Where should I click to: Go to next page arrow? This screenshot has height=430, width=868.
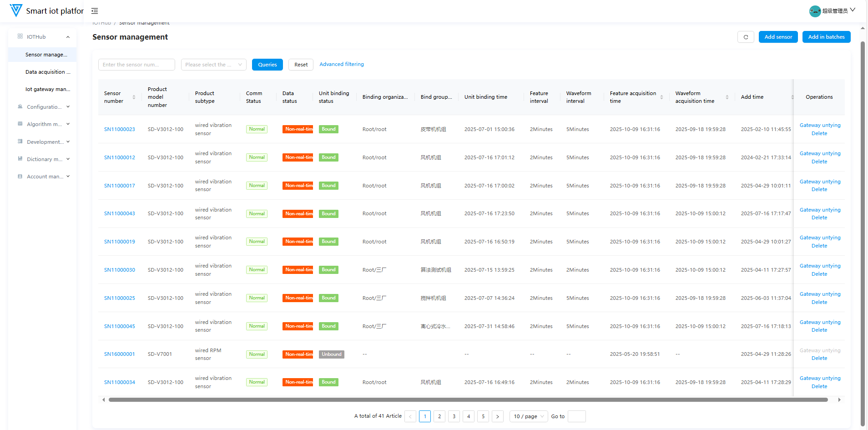point(498,416)
